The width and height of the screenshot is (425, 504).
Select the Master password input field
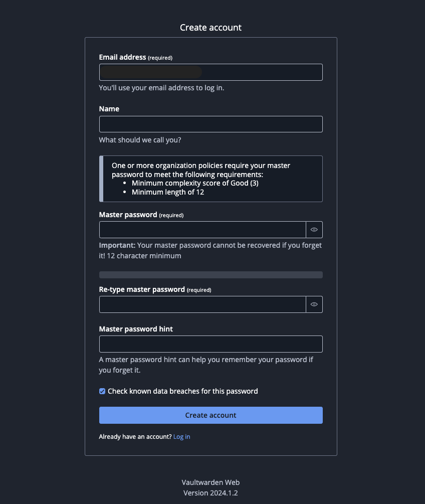202,230
